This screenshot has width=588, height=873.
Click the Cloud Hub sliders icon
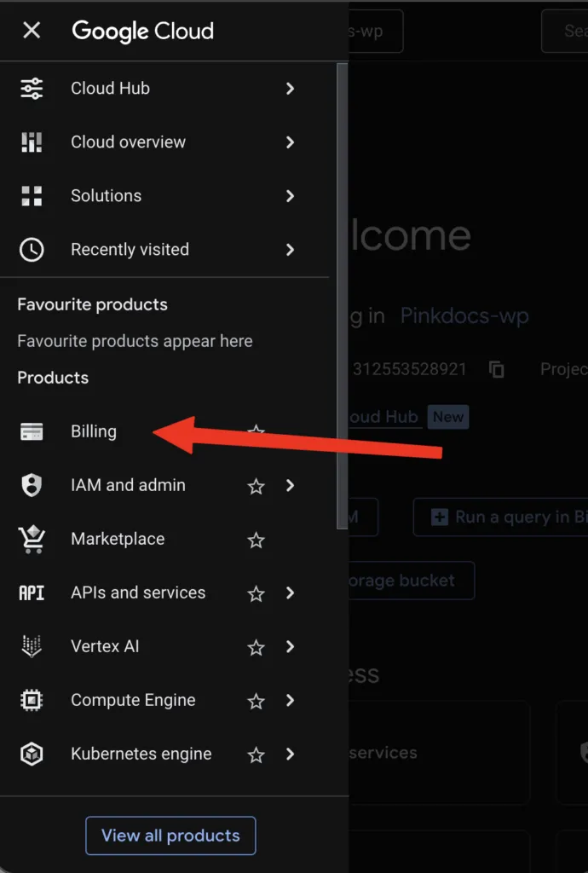point(32,89)
